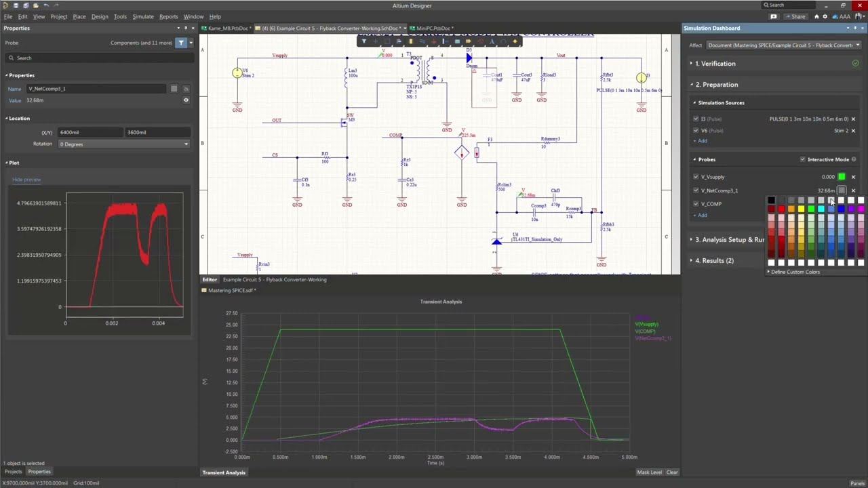
Task: Toggle the probe value visibility eye
Action: [186, 100]
